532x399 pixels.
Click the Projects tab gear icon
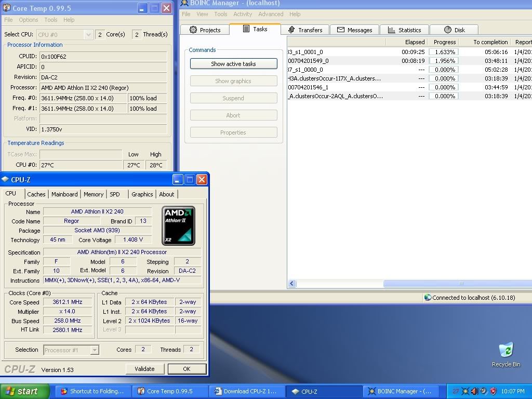[x=193, y=30]
